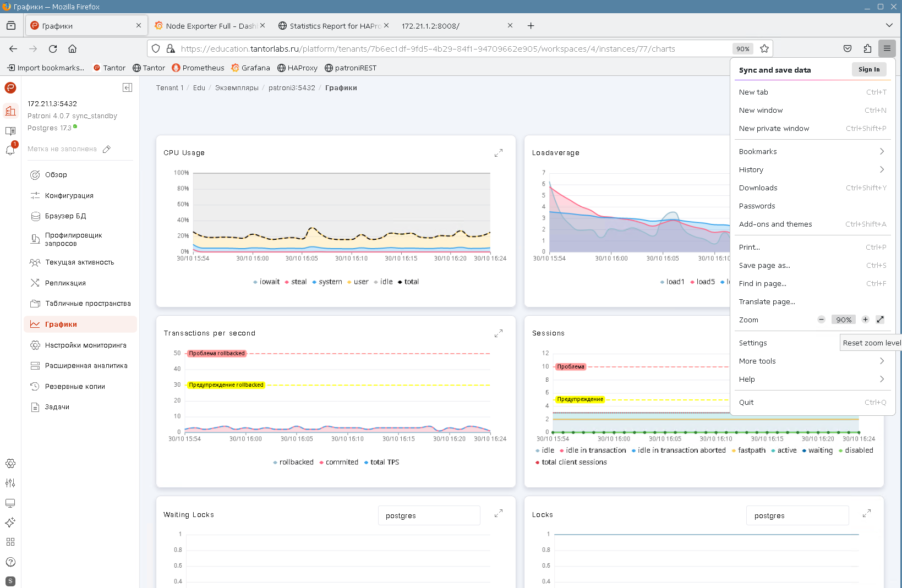Expand the CPU Usage chart fullscreen
902x588 pixels.
point(498,153)
